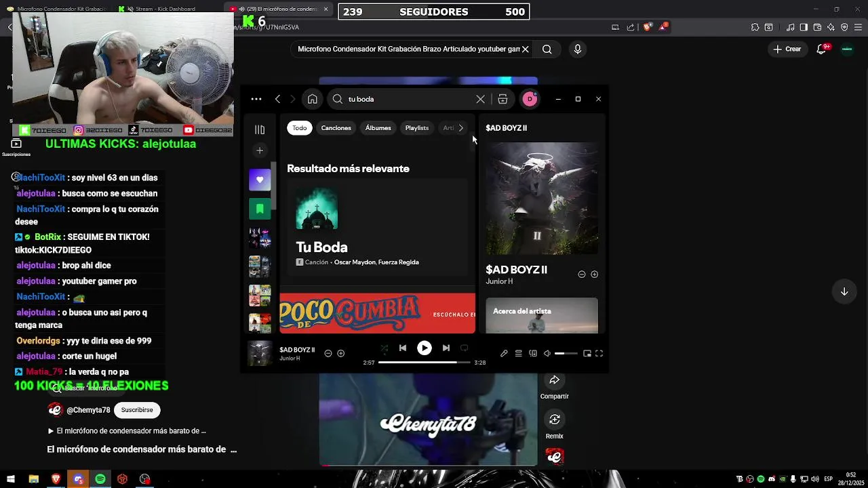The width and height of the screenshot is (868, 488).
Task: Open Spotify from Windows taskbar
Action: 100,479
